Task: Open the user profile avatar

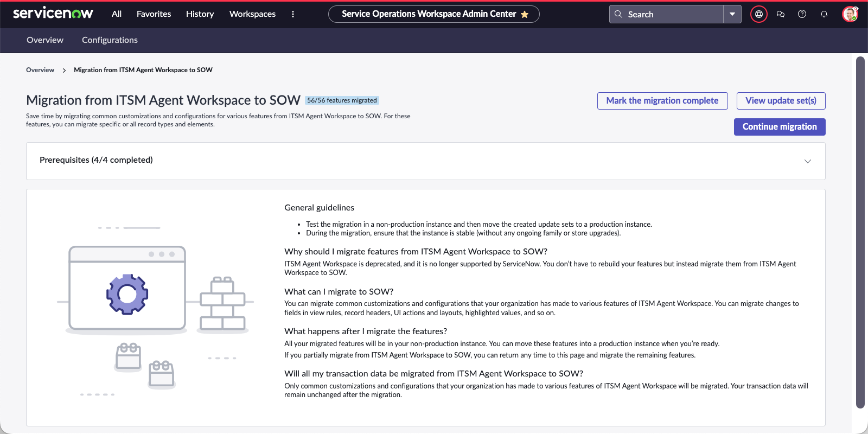Action: 850,14
